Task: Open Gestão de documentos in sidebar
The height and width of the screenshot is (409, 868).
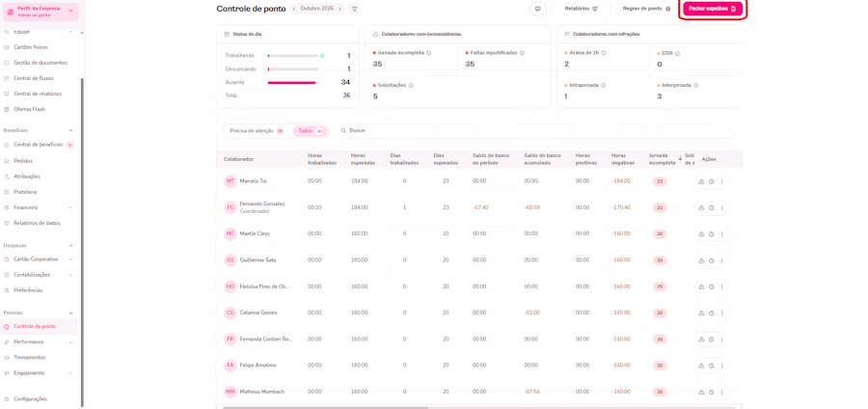Action: pyautogui.click(x=39, y=63)
